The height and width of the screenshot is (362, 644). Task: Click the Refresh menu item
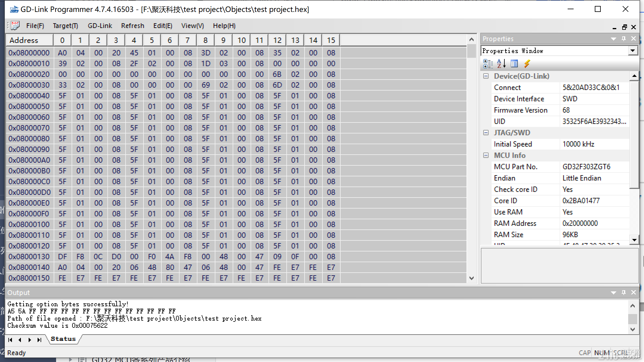tap(132, 26)
